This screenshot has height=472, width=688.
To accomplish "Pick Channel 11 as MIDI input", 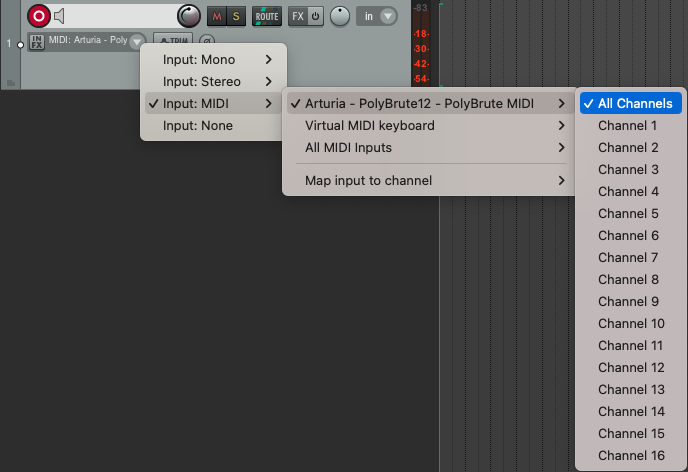I will pos(631,345).
